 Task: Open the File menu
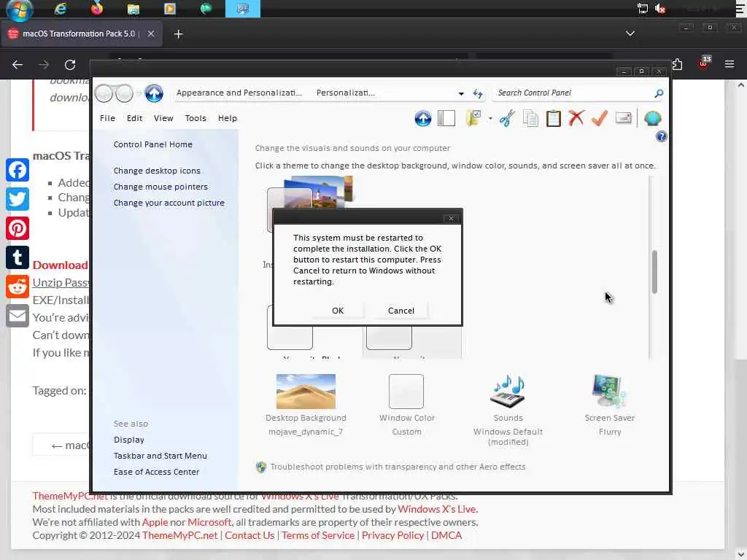tap(108, 118)
